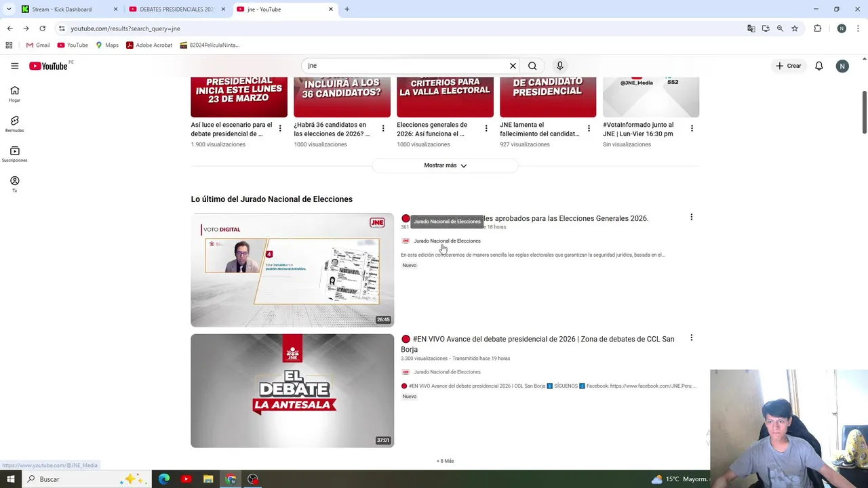Open options for '#VotaInformado junto al JNE' video
Image resolution: width=868 pixels, height=488 pixels.
pos(692,128)
